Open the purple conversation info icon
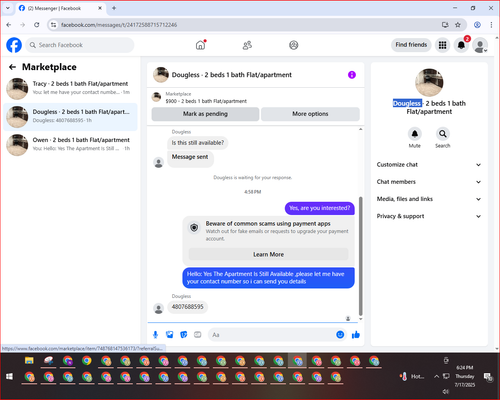Screen dimensions: 500x400 (x=352, y=75)
